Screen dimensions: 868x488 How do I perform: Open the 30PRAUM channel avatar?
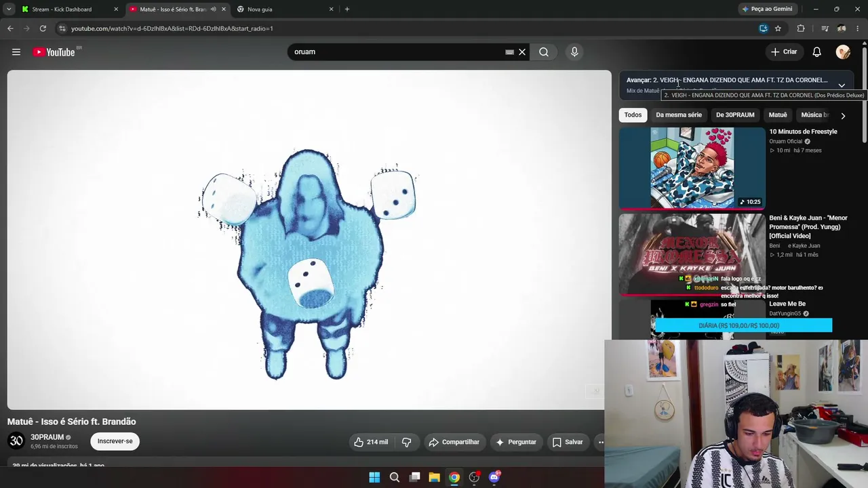(x=16, y=441)
